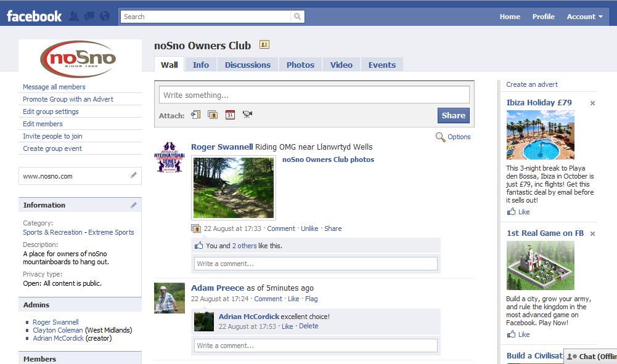
Task: Open Extreme Sports category link
Action: pos(111,232)
